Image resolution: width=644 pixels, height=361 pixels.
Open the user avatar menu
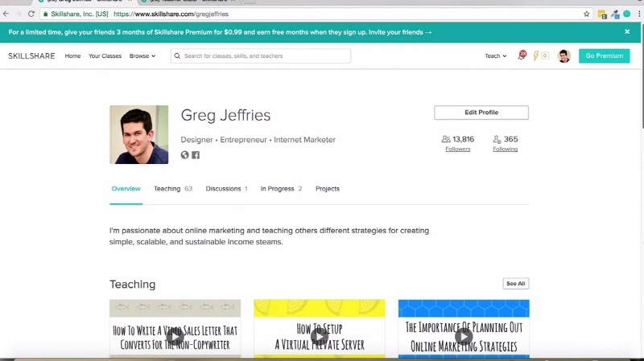coord(564,55)
